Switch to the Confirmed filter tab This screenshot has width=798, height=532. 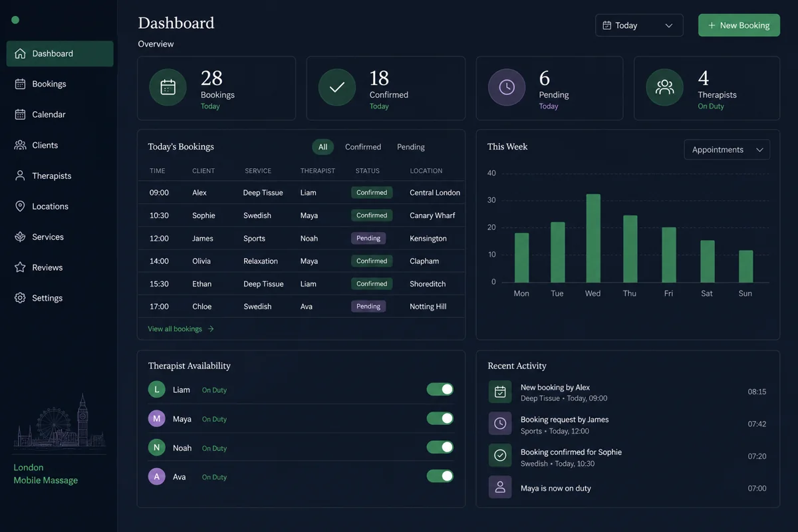(363, 147)
